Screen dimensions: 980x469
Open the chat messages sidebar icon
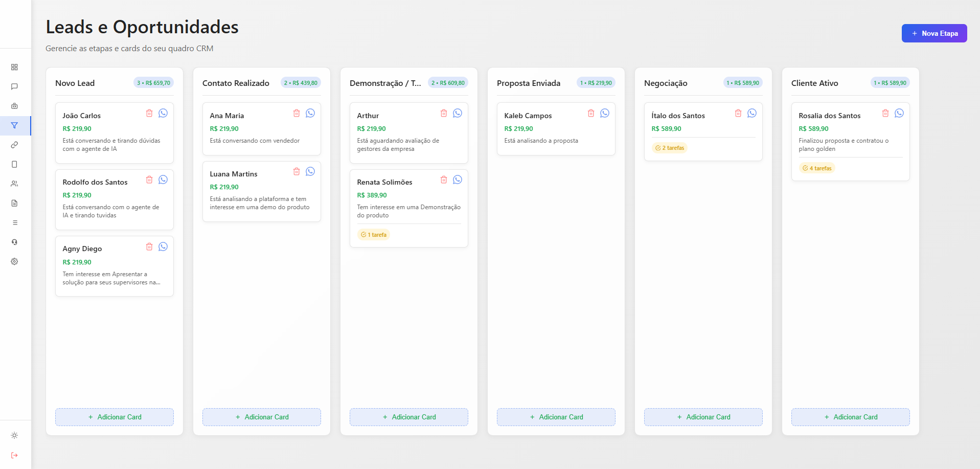[x=14, y=86]
